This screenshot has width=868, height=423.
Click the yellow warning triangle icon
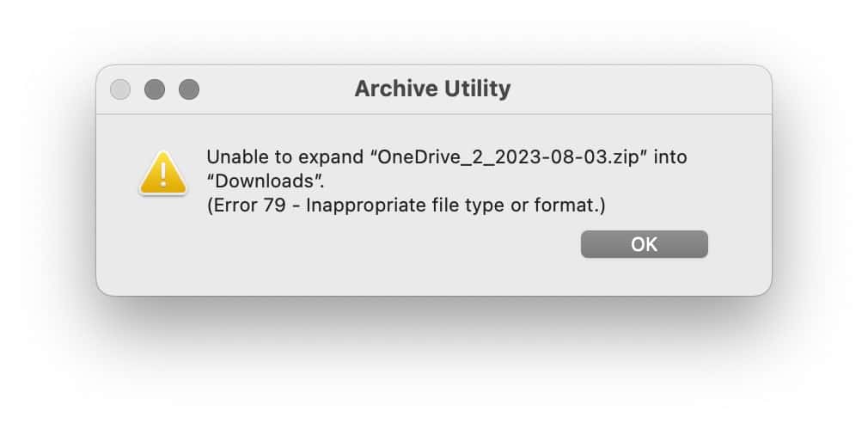point(162,173)
